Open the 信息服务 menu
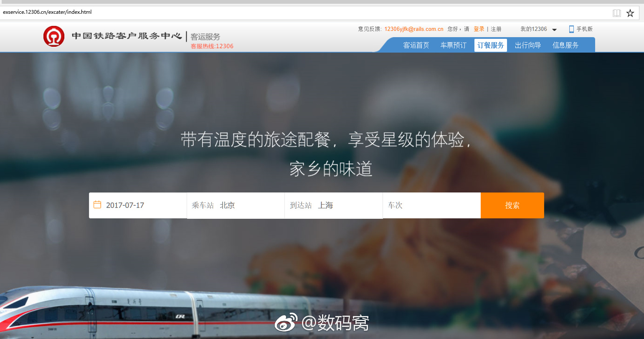 tap(565, 45)
